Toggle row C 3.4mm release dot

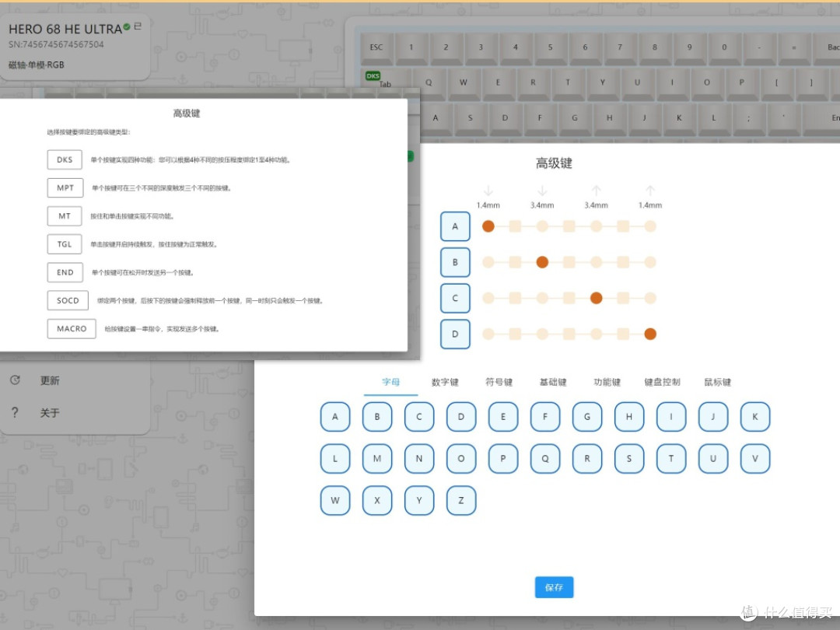coord(597,298)
